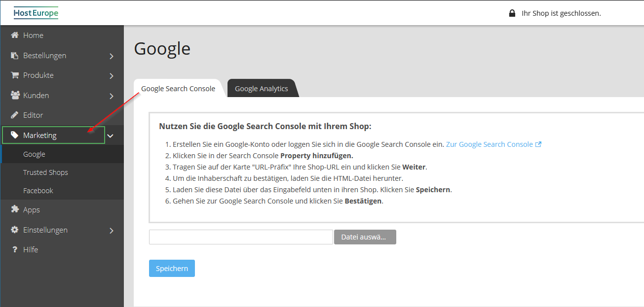The height and width of the screenshot is (307, 644).
Task: Click the Marketing tag icon
Action: coord(14,135)
